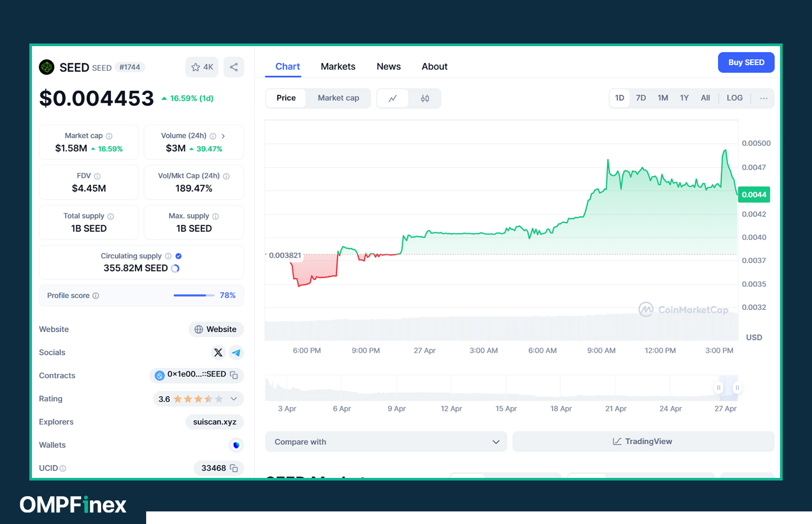Set chart range to All
The width and height of the screenshot is (812, 524).
pos(706,98)
